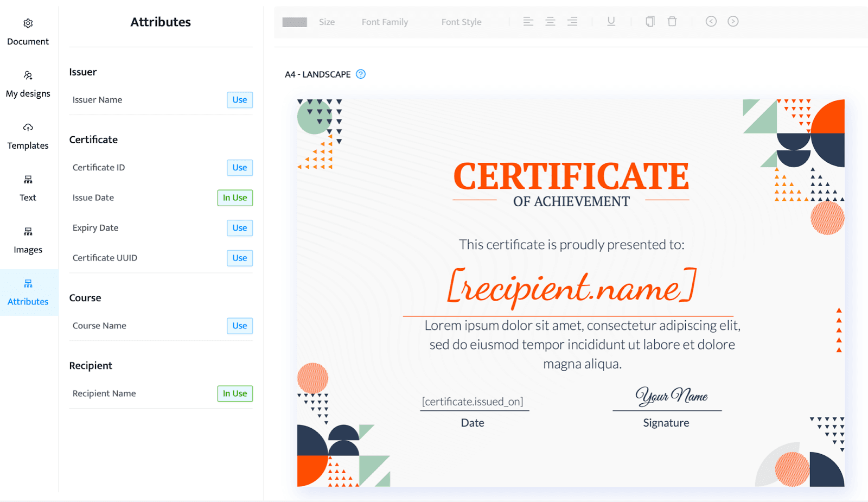Redo with the right arrow circle
This screenshot has height=502, width=868.
click(733, 21)
